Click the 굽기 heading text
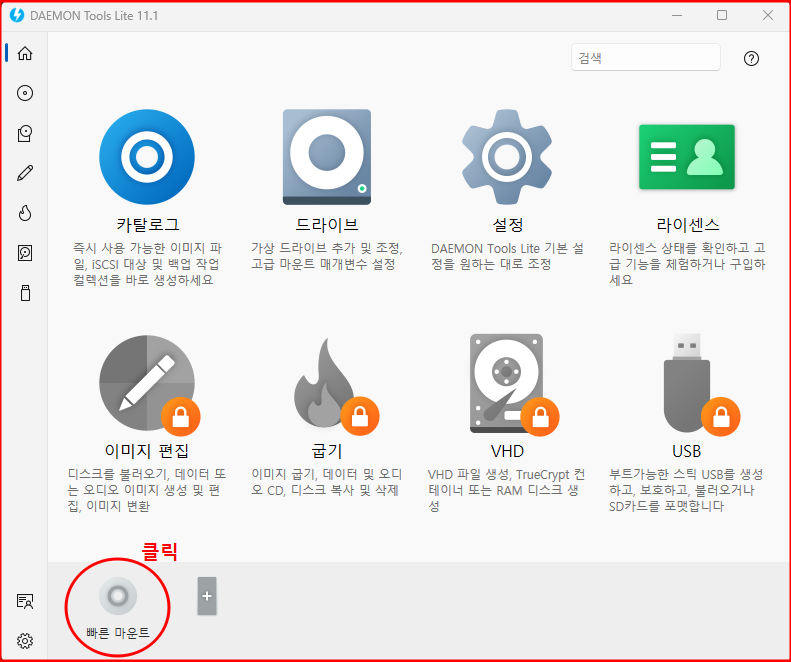 pos(327,451)
